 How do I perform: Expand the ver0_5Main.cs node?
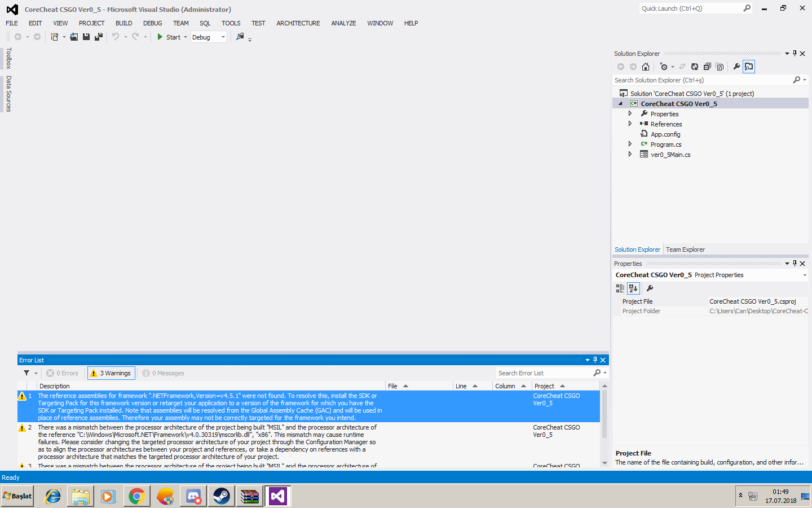point(630,155)
